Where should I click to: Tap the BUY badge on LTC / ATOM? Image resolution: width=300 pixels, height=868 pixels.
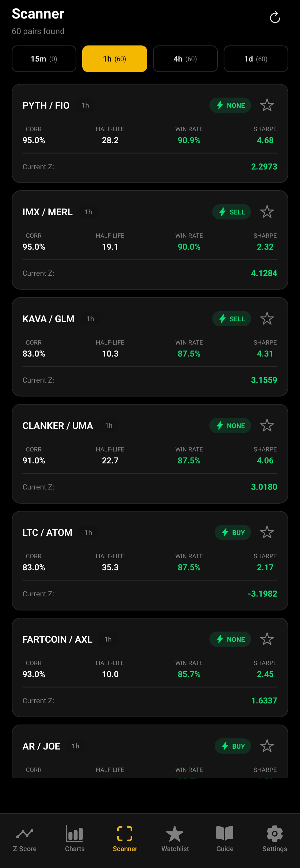(x=233, y=533)
